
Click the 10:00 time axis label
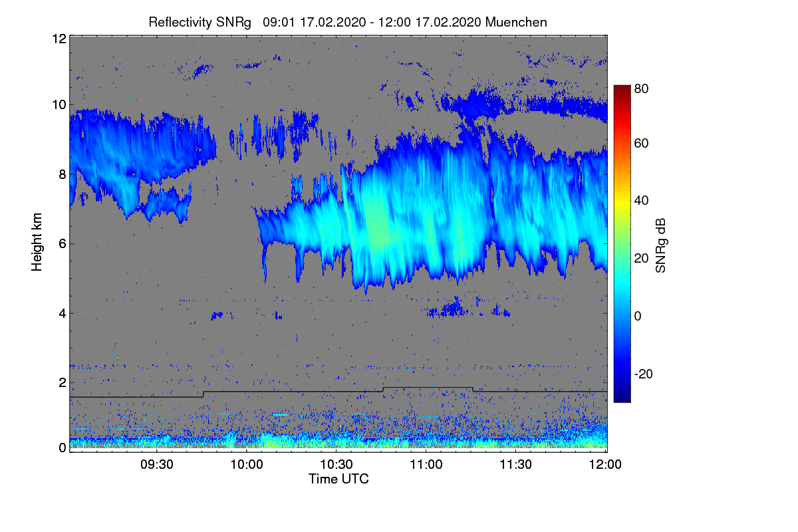(x=246, y=464)
